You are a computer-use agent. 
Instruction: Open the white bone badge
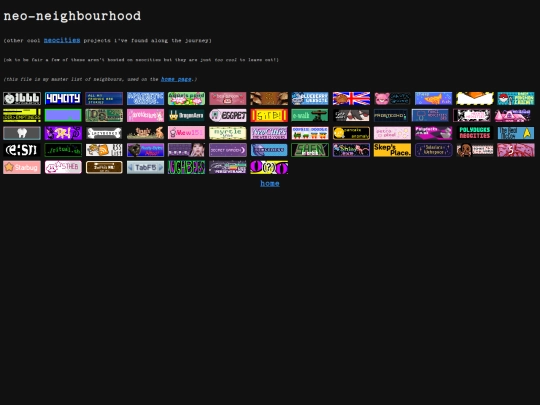[104, 133]
